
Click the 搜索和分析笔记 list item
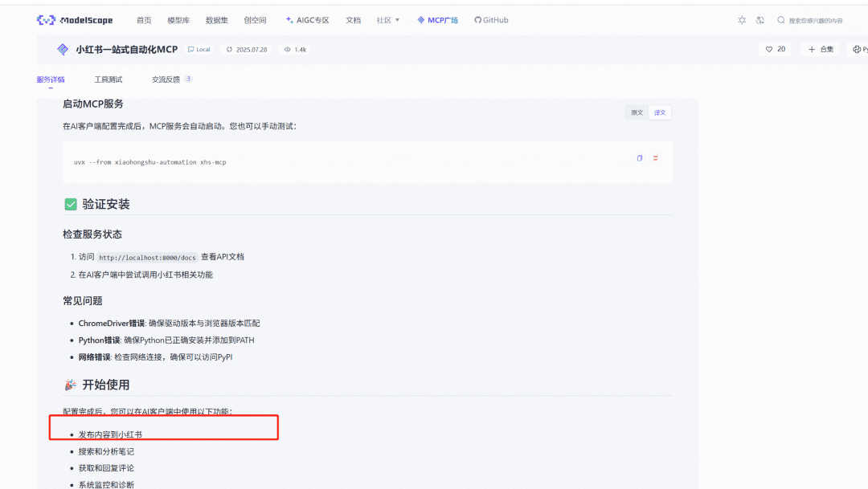click(x=106, y=452)
